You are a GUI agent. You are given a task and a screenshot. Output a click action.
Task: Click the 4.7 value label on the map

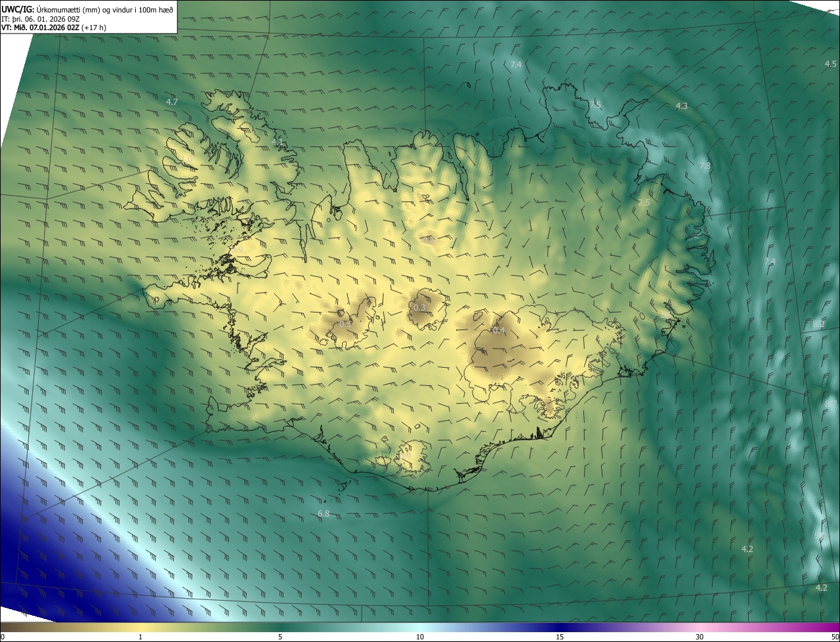point(172,102)
